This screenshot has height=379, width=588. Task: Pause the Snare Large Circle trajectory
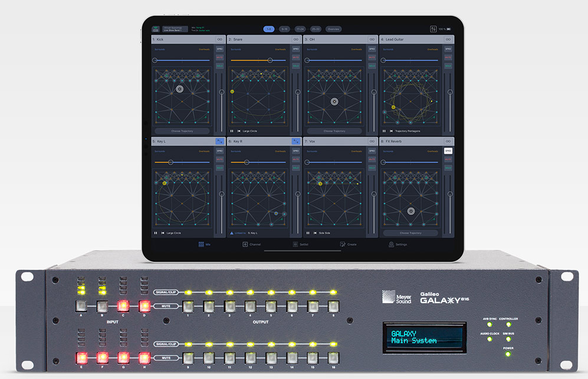point(231,131)
